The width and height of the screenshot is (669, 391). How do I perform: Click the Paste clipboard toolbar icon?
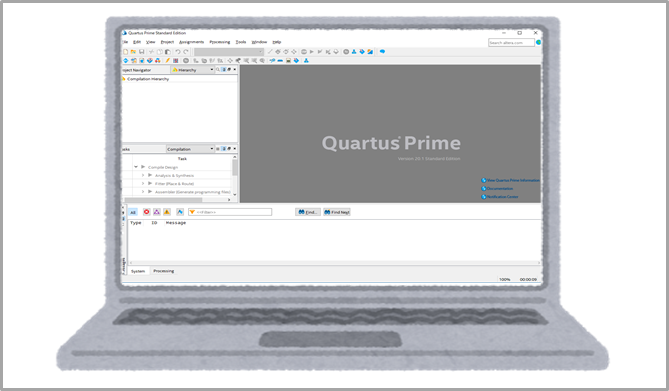168,52
